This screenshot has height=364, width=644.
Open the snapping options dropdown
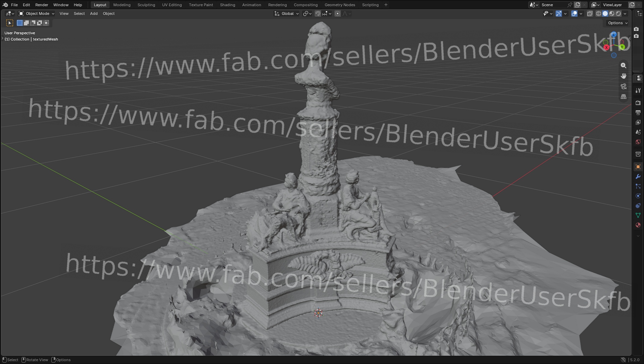(327, 14)
